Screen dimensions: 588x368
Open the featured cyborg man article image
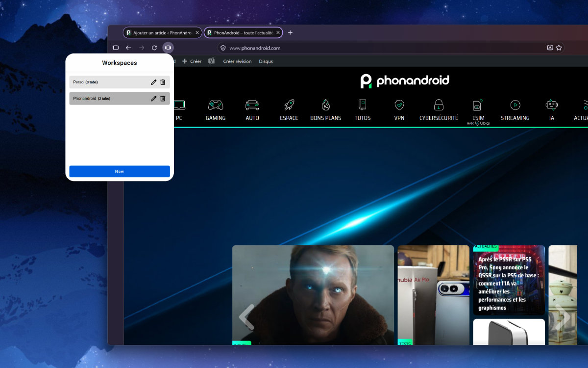313,295
